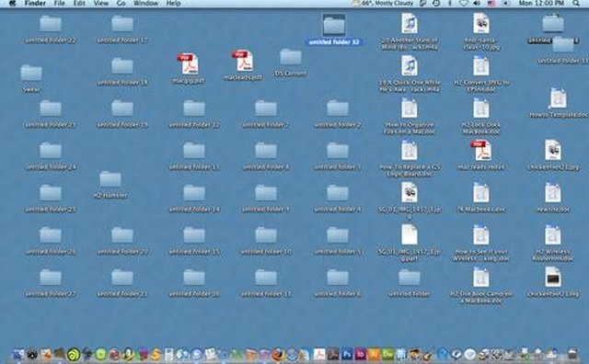
Task: Open the Finder menu
Action: (x=35, y=3)
